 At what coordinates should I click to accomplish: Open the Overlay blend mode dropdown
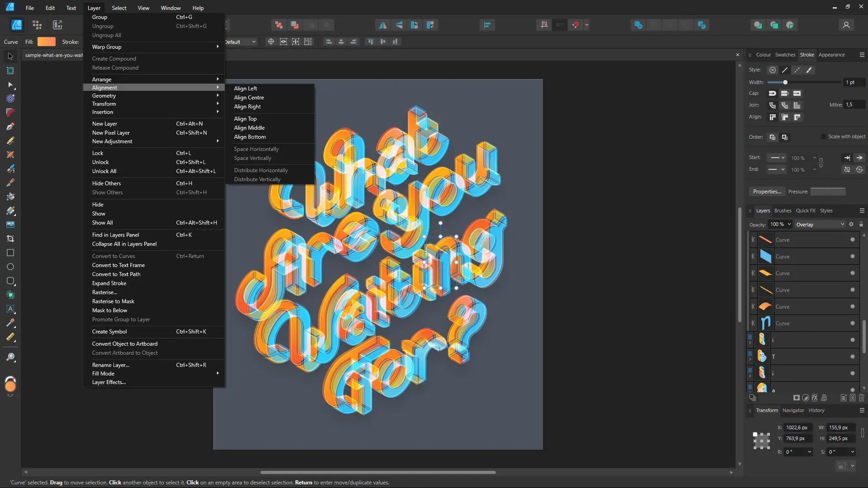pos(820,225)
